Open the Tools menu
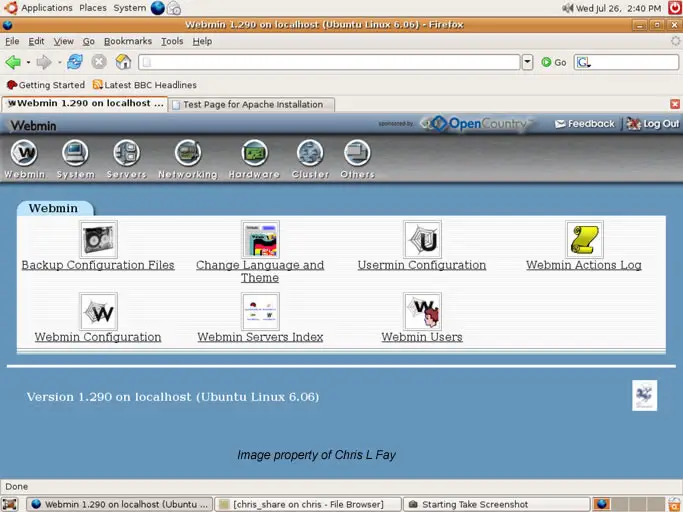This screenshot has width=683, height=512. click(172, 41)
